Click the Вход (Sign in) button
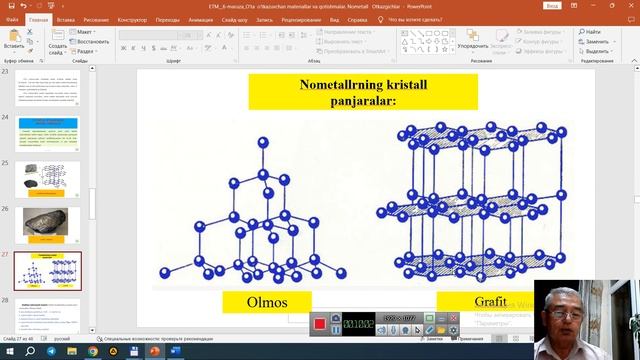Screen dimensions: 640x360 click(x=552, y=6)
